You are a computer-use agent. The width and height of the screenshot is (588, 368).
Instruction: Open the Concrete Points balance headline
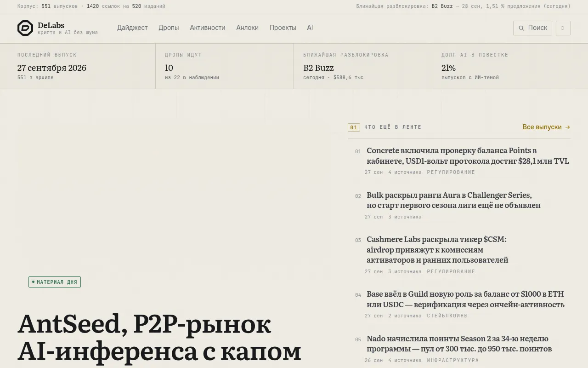(468, 155)
